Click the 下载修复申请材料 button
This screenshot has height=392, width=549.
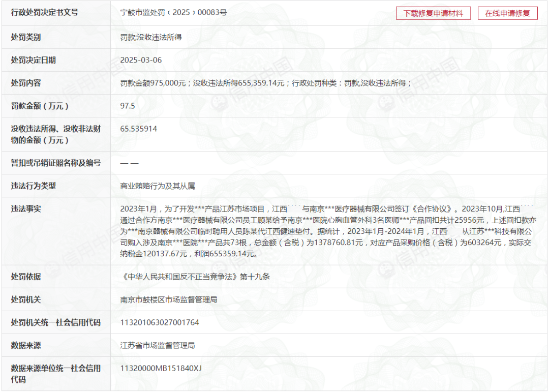point(433,13)
